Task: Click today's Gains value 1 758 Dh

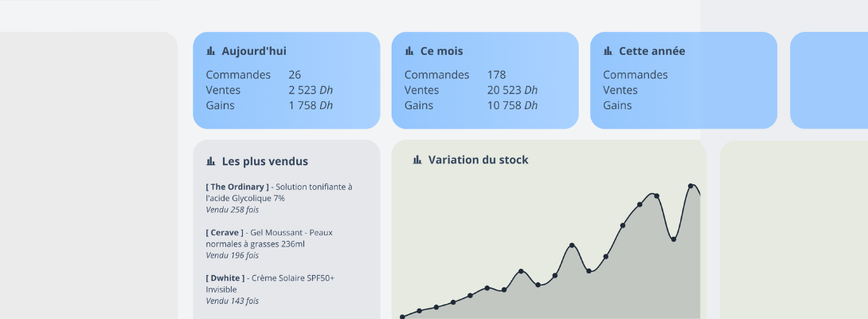Action: 311,105
